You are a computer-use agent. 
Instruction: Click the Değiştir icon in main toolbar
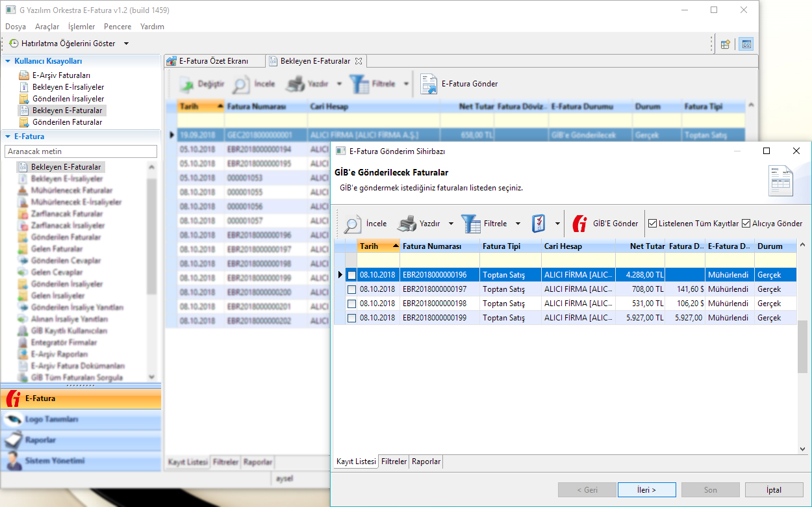[186, 84]
